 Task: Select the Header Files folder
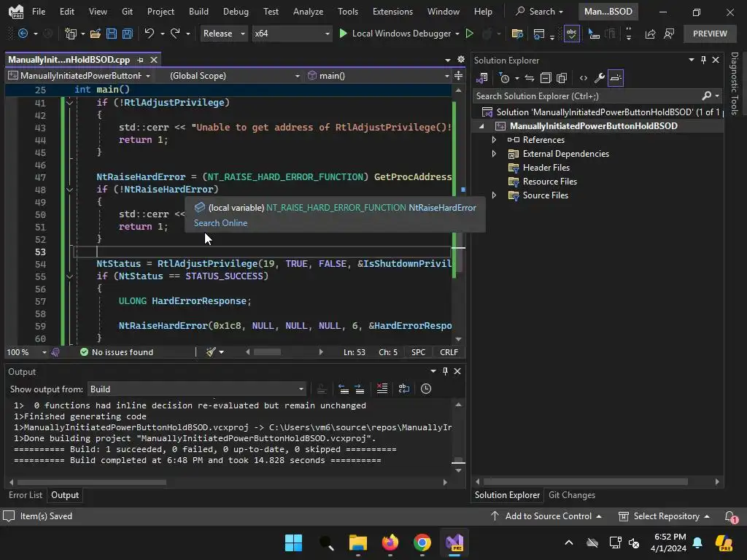point(546,168)
